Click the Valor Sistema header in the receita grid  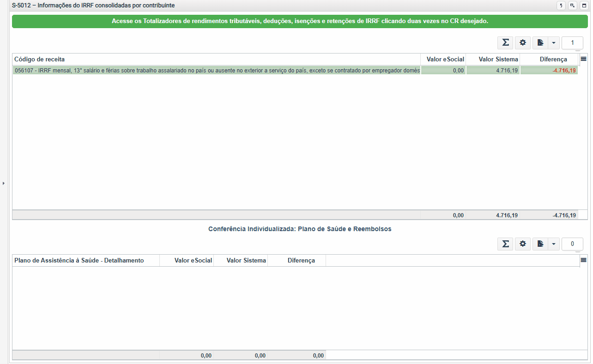[x=493, y=60]
